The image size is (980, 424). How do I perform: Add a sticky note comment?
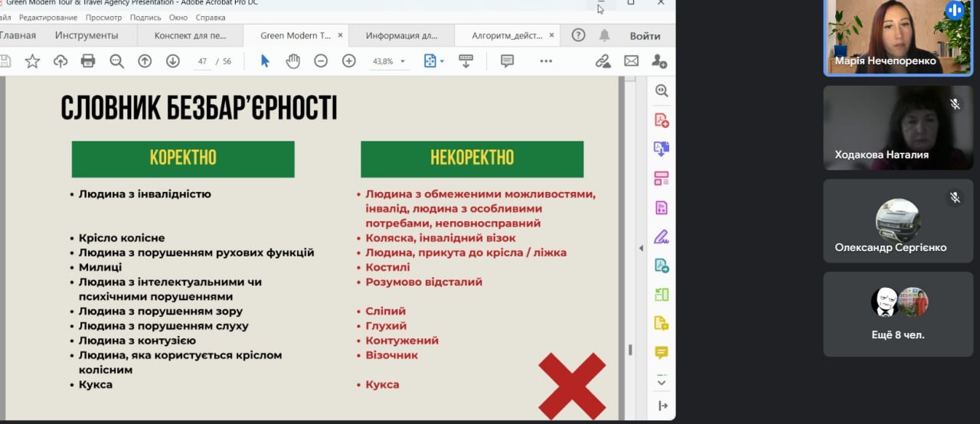pyautogui.click(x=507, y=61)
